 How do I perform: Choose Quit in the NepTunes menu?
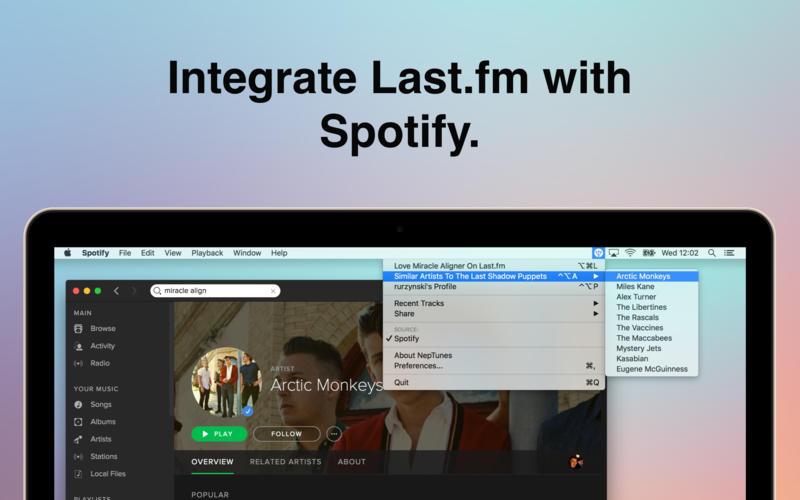coord(494,383)
